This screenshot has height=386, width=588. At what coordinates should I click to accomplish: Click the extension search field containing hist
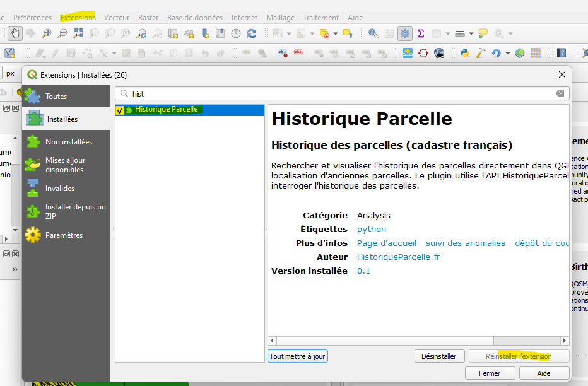[x=342, y=94]
